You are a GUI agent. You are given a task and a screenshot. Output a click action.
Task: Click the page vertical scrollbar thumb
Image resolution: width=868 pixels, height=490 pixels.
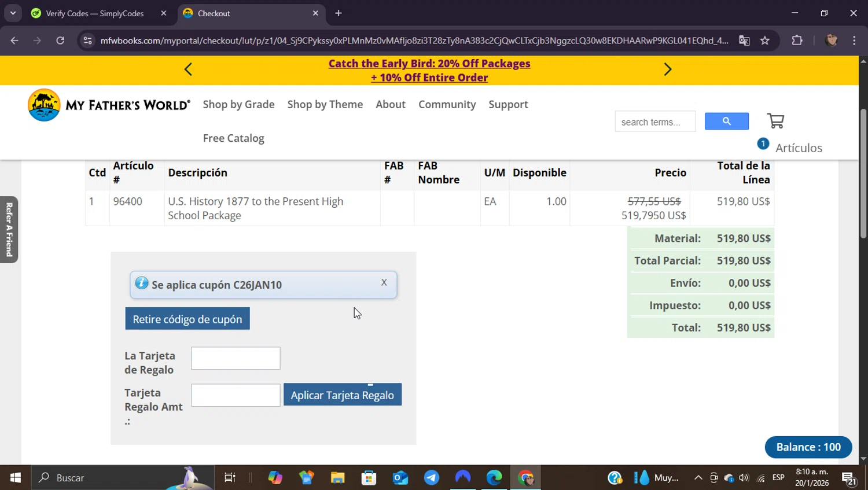pyautogui.click(x=863, y=174)
